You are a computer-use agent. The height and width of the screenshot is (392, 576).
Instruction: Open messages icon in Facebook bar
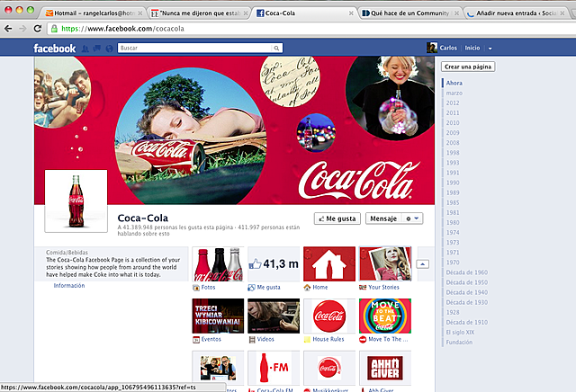97,49
